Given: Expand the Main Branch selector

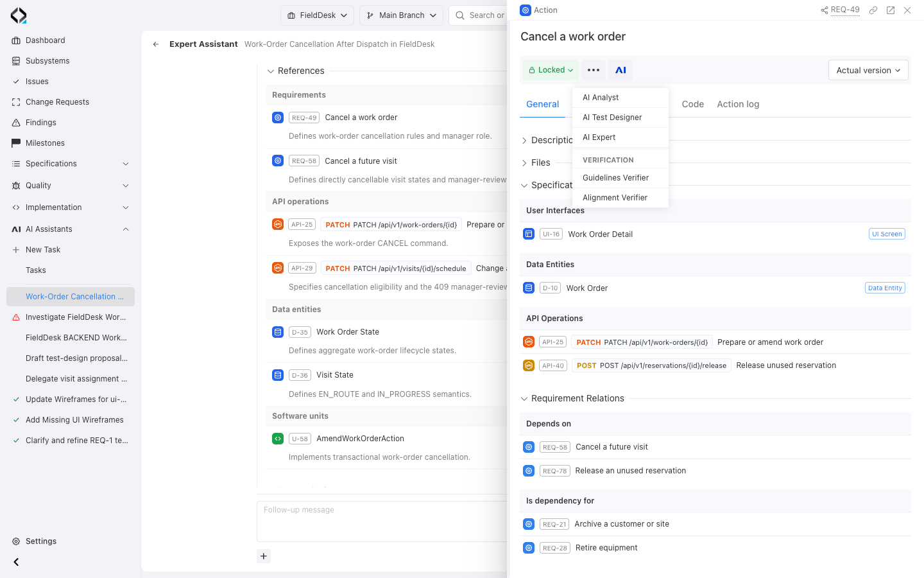Looking at the screenshot, I should point(401,15).
